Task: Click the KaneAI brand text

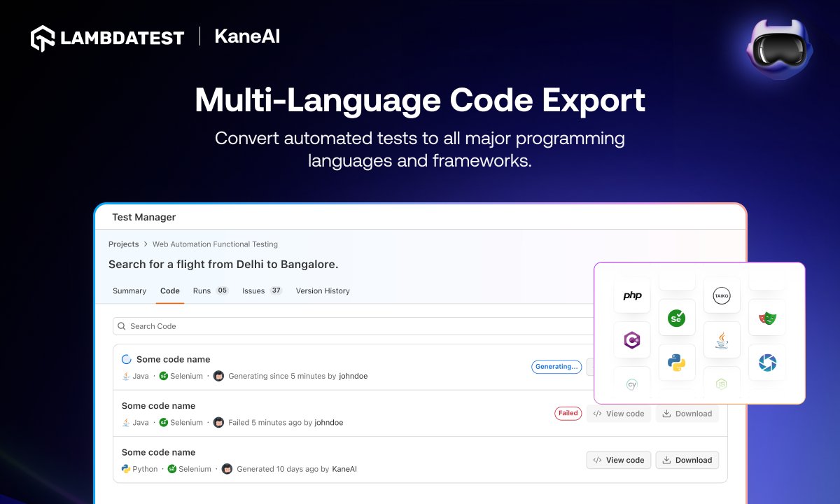Action: click(247, 37)
